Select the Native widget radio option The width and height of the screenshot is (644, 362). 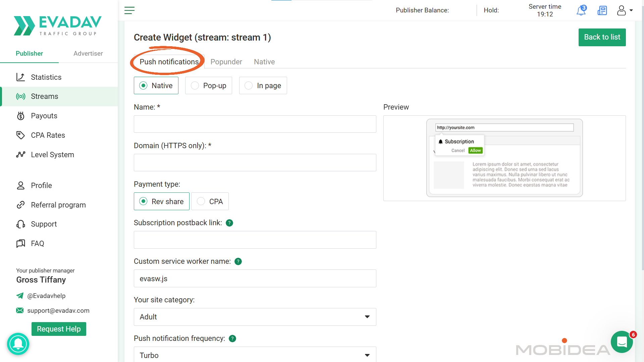156,85
